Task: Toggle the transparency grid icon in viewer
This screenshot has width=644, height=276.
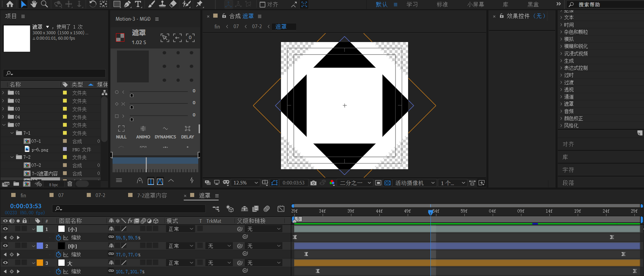Action: (387, 183)
